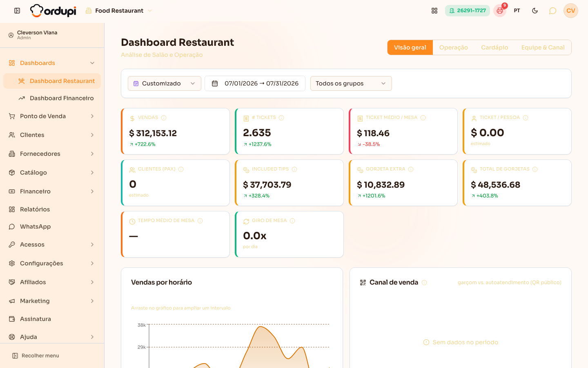Click info icon next to TOTAL DE GORJETAS

[x=535, y=169]
